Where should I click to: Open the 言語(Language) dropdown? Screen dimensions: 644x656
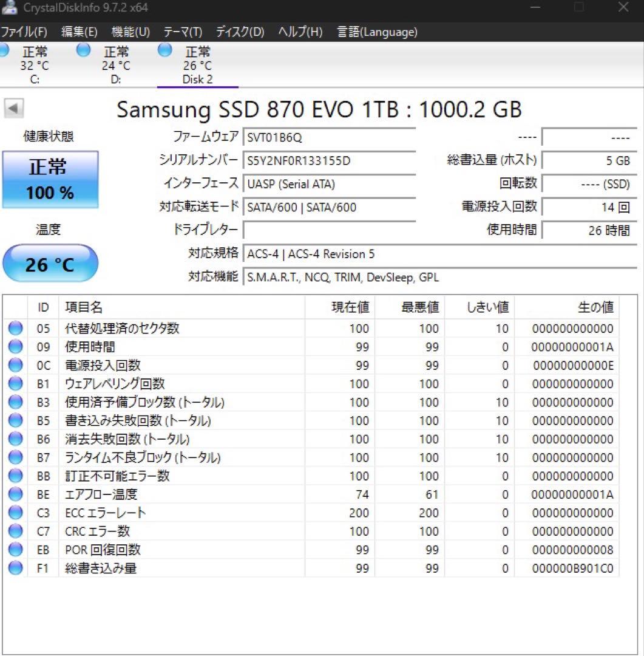click(x=376, y=32)
